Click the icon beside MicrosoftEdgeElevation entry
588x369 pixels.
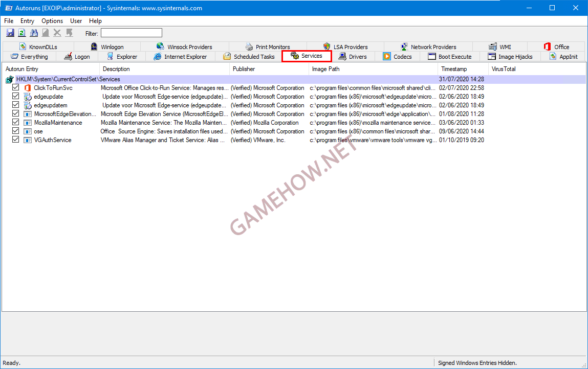27,114
